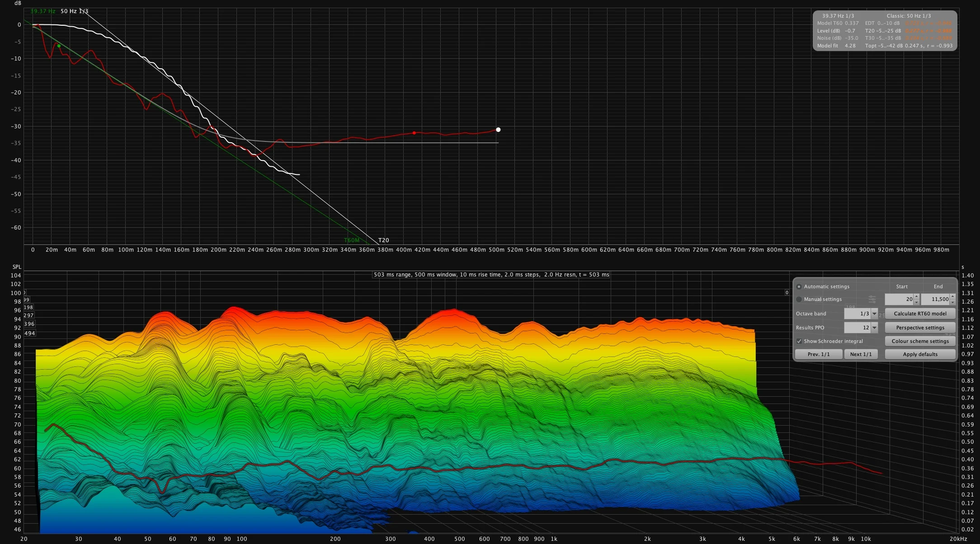The height and width of the screenshot is (544, 980).
Task: Increase the Start frequency with up arrow
Action: pos(916,296)
